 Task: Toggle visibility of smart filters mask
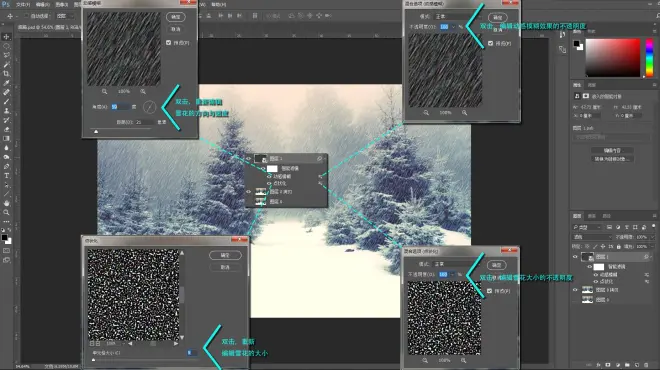pos(590,266)
